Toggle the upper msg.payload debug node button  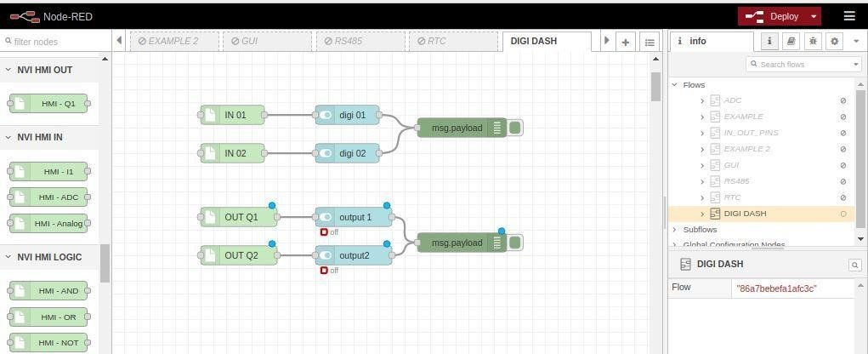[x=515, y=128]
